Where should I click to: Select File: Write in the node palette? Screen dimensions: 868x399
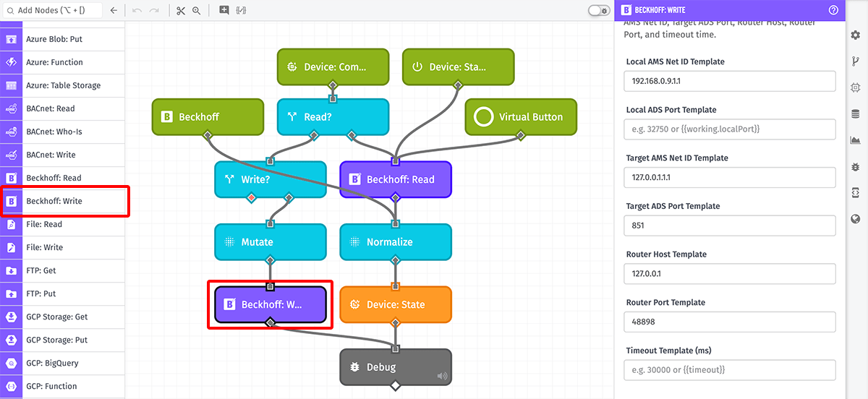pyautogui.click(x=62, y=247)
